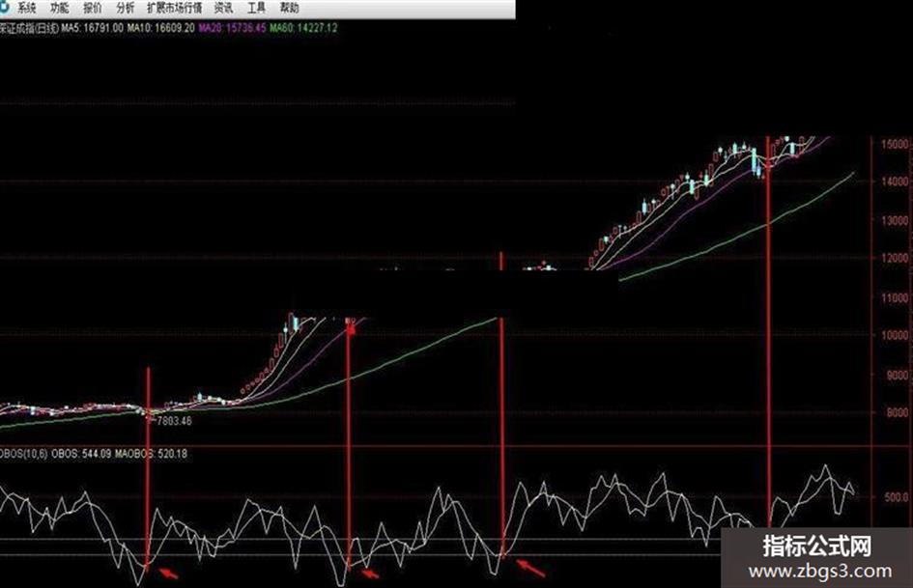This screenshot has height=588, width=913.
Task: Open the 系统 menu
Action: 27,8
